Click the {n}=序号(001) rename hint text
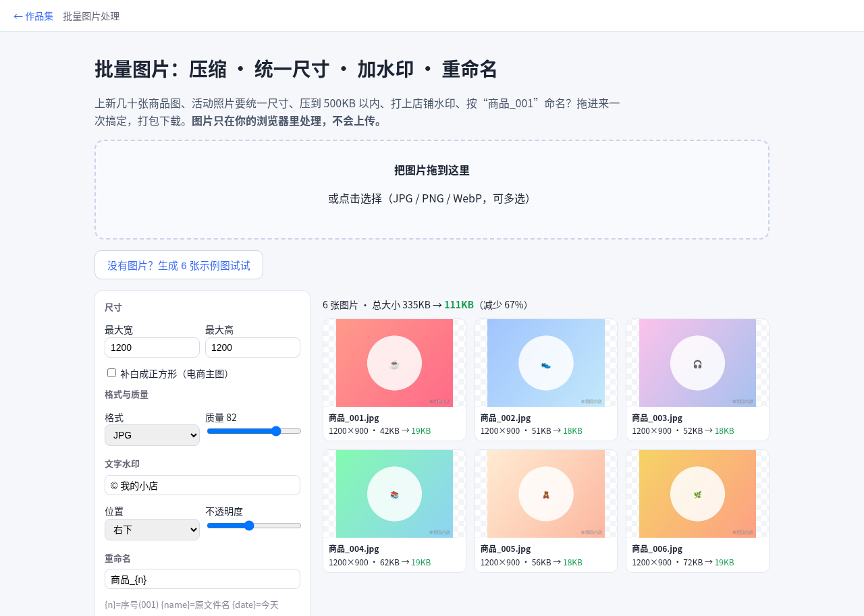The width and height of the screenshot is (864, 616). pyautogui.click(x=192, y=605)
